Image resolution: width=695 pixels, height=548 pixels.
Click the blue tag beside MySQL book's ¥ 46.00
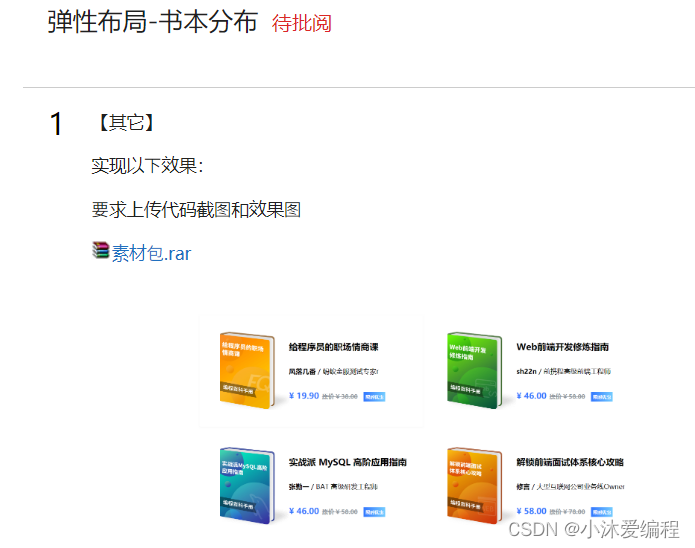click(374, 512)
